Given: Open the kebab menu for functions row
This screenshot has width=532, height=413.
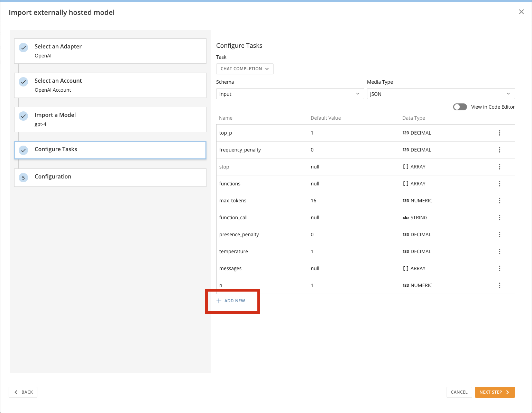Looking at the screenshot, I should [x=499, y=184].
